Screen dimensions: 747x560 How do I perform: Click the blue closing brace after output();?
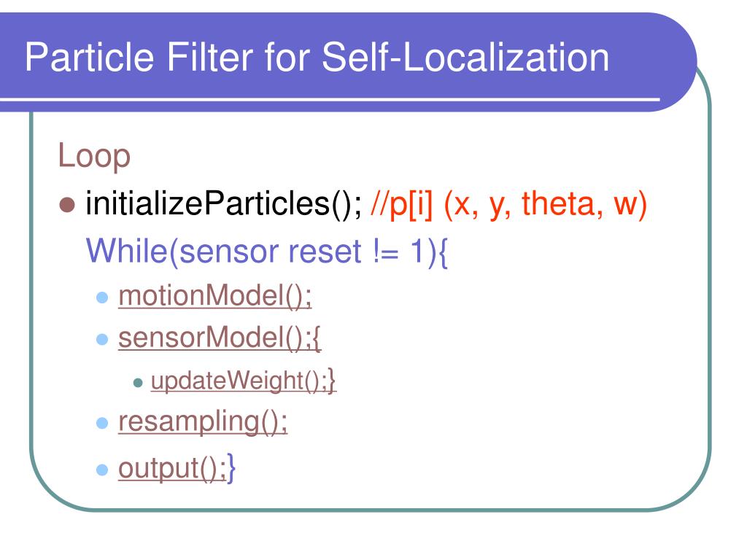(231, 469)
